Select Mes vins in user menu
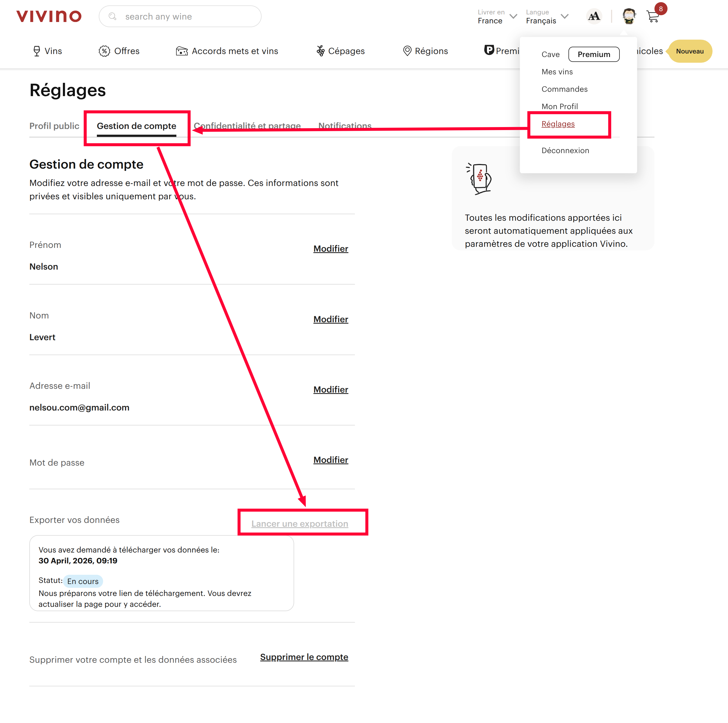 (557, 72)
